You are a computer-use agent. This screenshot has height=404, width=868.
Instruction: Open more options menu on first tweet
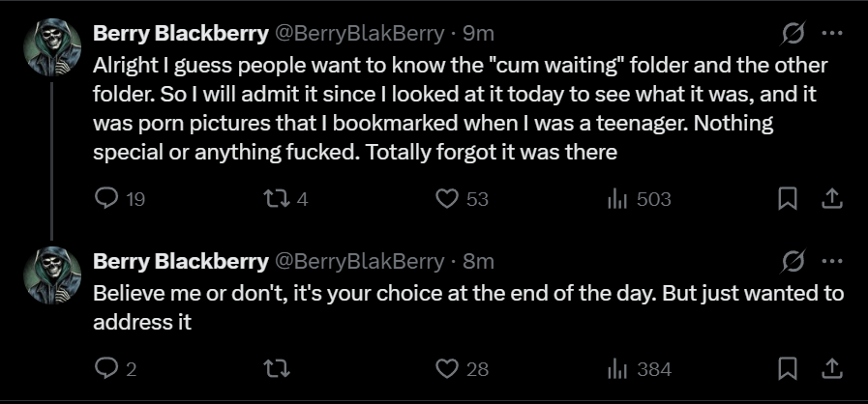pos(831,33)
